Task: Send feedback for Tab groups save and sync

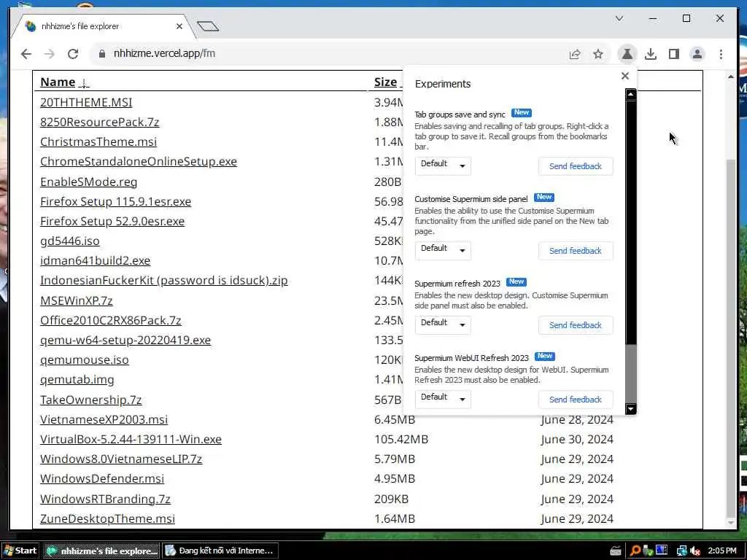Action: coord(576,166)
